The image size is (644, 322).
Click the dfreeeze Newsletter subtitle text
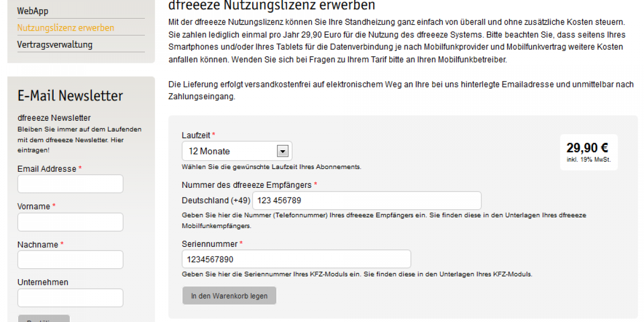(x=54, y=118)
